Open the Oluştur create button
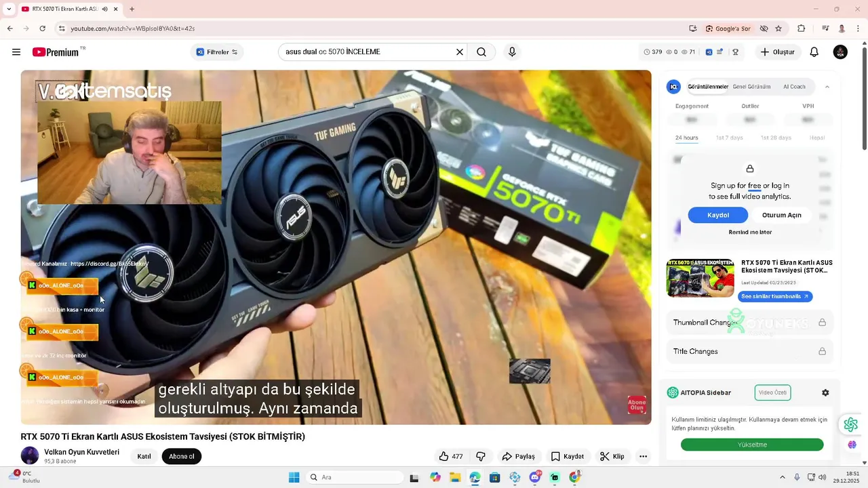868x488 pixels. 778,52
